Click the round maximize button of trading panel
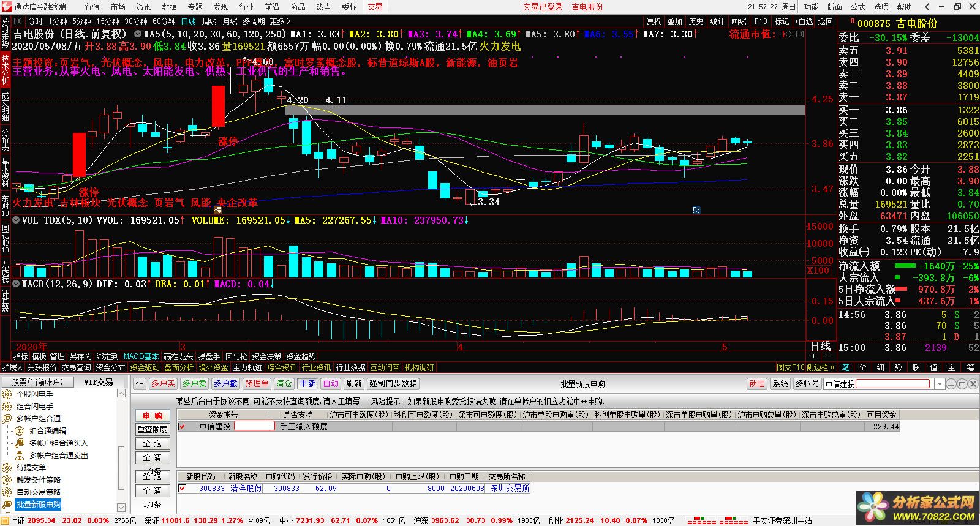Screen dimensions: 980x526 click(962, 384)
